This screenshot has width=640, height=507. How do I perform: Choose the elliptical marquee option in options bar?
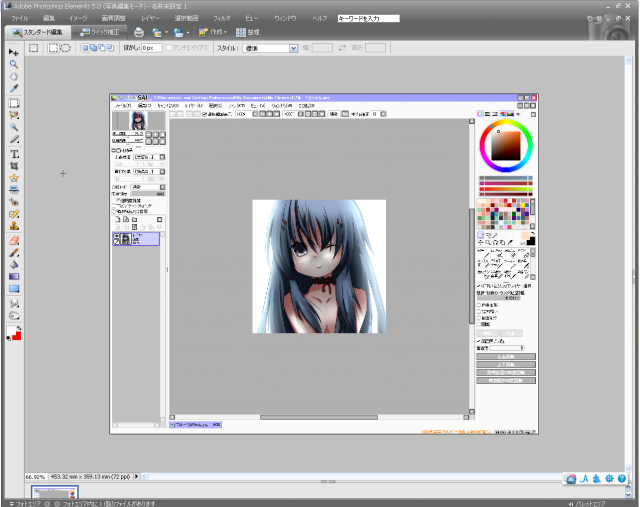click(66, 48)
